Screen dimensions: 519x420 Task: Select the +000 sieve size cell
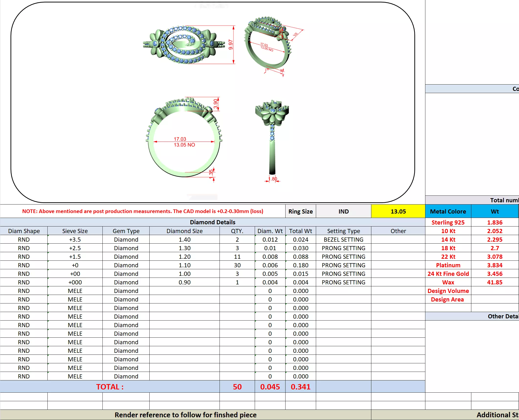75,282
